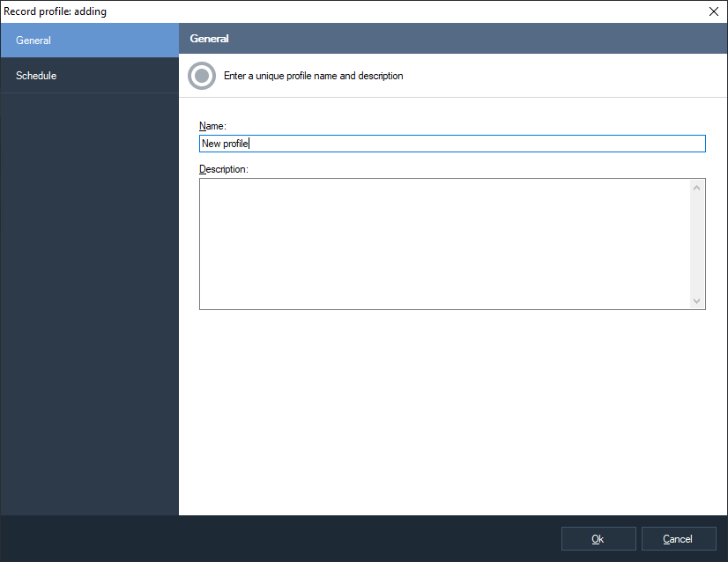The width and height of the screenshot is (728, 562).
Task: Click the Description field label
Action: point(224,168)
